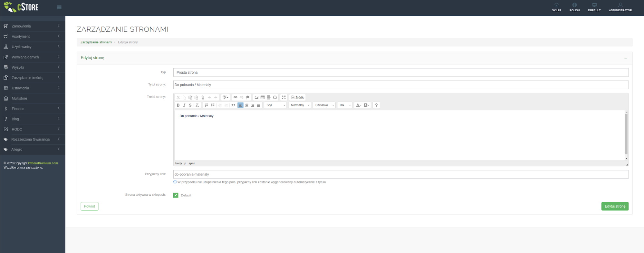
Task: Collapse the Edytuj stronę panel
Action: tap(625, 58)
